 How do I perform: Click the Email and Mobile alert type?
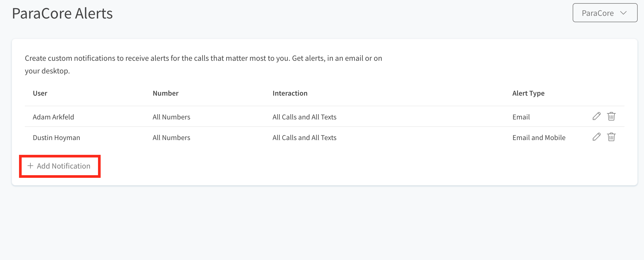coord(539,138)
